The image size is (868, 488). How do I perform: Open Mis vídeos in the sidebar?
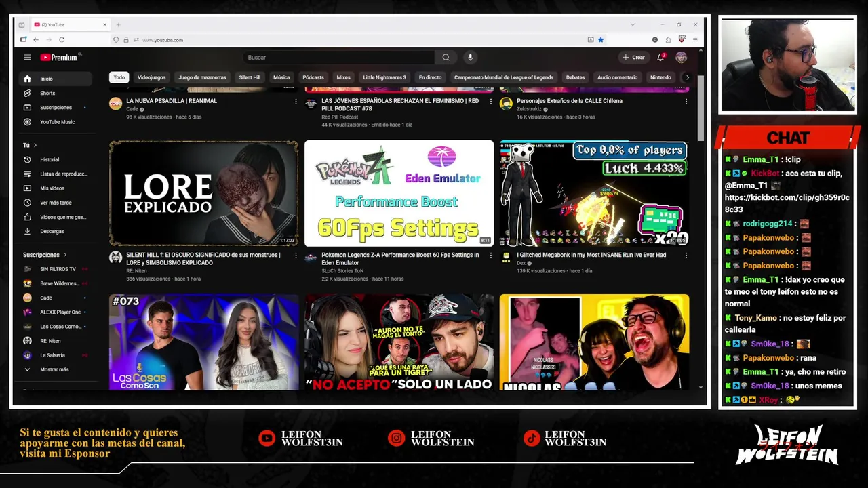tap(56, 188)
